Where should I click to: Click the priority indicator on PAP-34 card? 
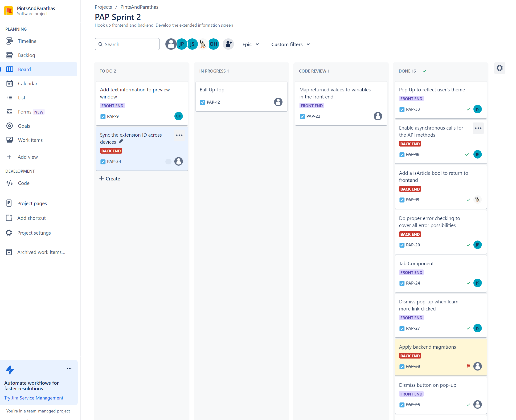click(168, 162)
